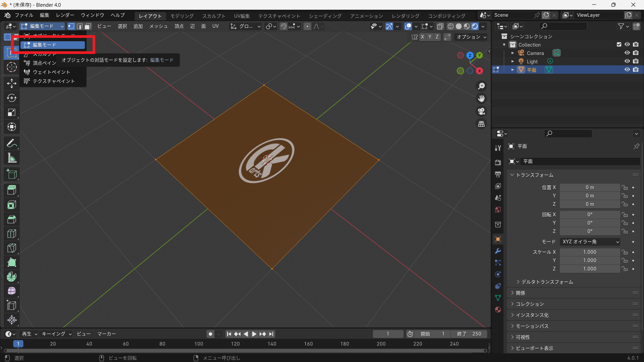Open the XYZ オイラー角 rotation mode dropdown
This screenshot has width=644, height=362.
click(x=590, y=242)
